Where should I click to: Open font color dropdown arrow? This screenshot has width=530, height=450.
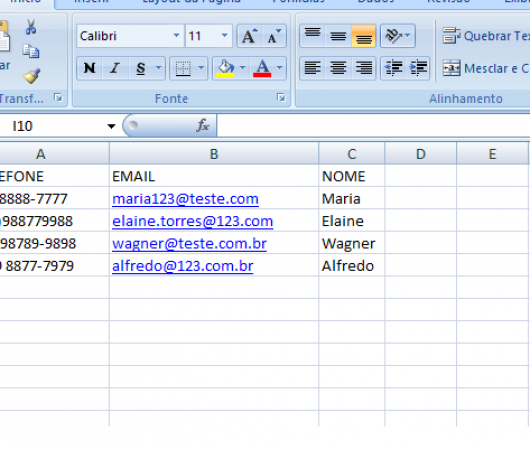(x=280, y=68)
